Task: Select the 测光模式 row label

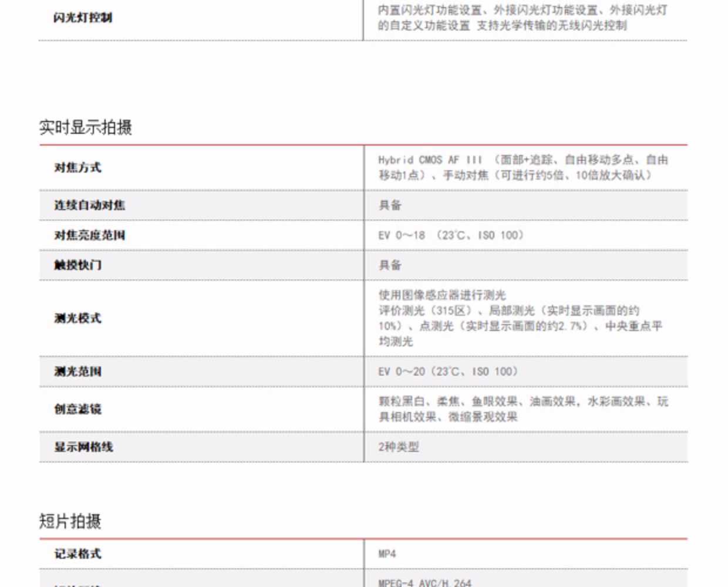Action: pos(77,318)
